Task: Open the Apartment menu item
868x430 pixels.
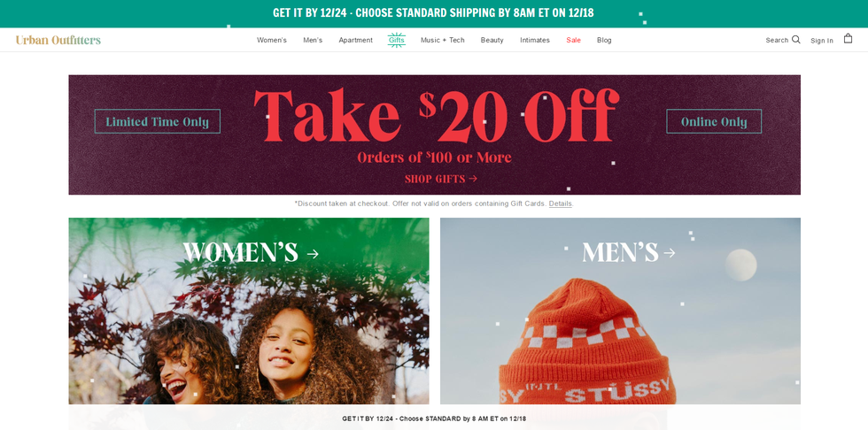Action: coord(355,41)
